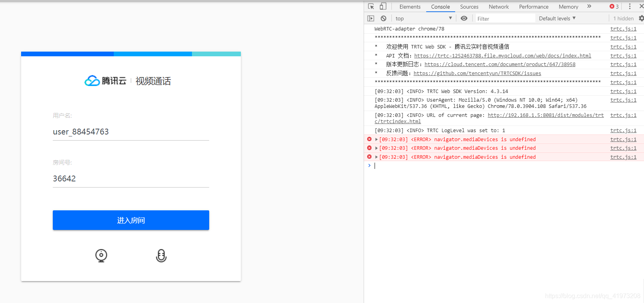Viewport: 644px width, 303px height.
Task: Show more DevTools tabs via the chevron
Action: point(589,6)
